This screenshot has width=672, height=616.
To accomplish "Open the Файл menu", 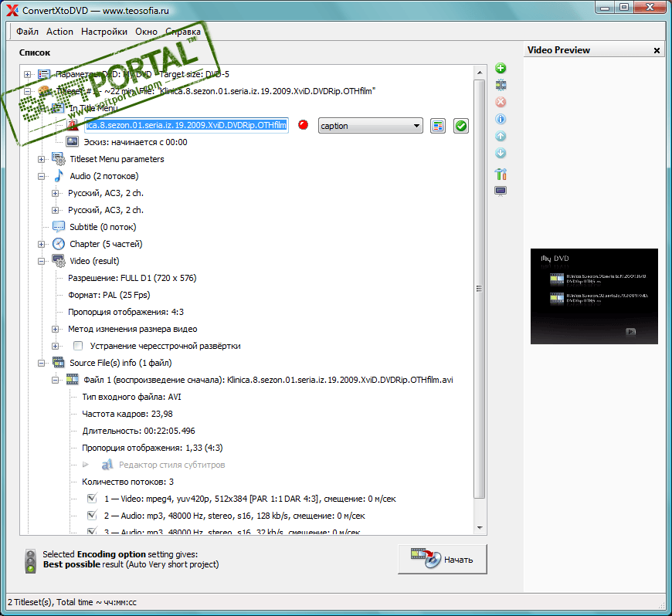I will pos(27,32).
